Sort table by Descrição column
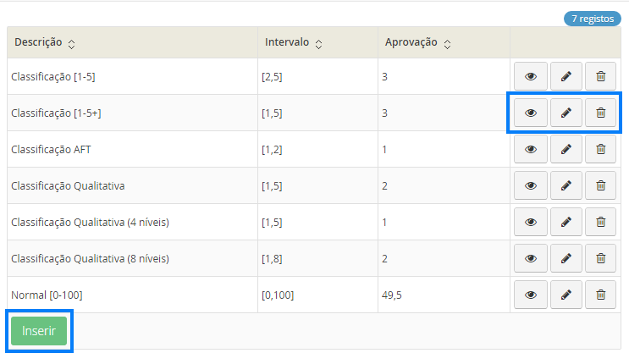Image resolution: width=629 pixels, height=364 pixels. click(x=71, y=43)
